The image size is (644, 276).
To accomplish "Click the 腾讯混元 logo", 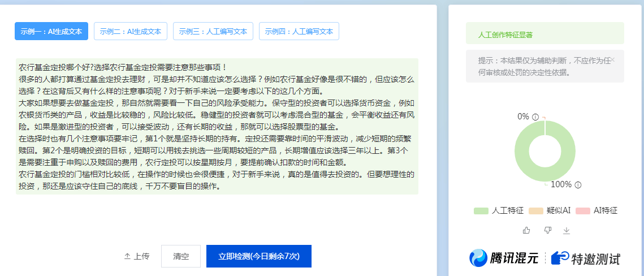I will tap(504, 258).
